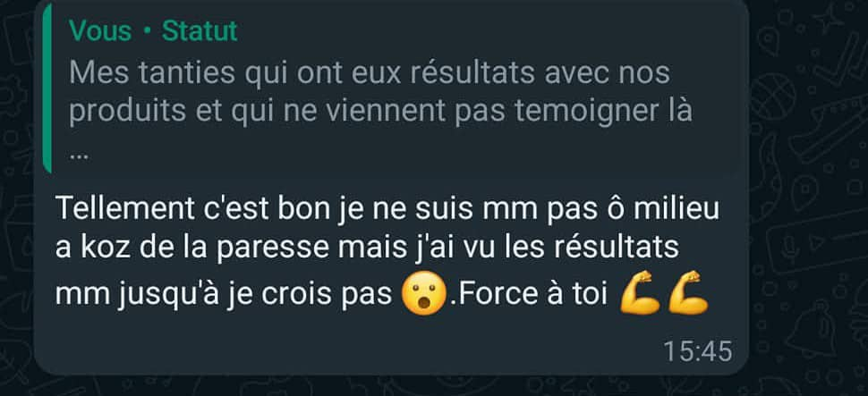The image size is (868, 396).
Task: Expand the truncated quote ellipsis
Action: pyautogui.click(x=79, y=156)
